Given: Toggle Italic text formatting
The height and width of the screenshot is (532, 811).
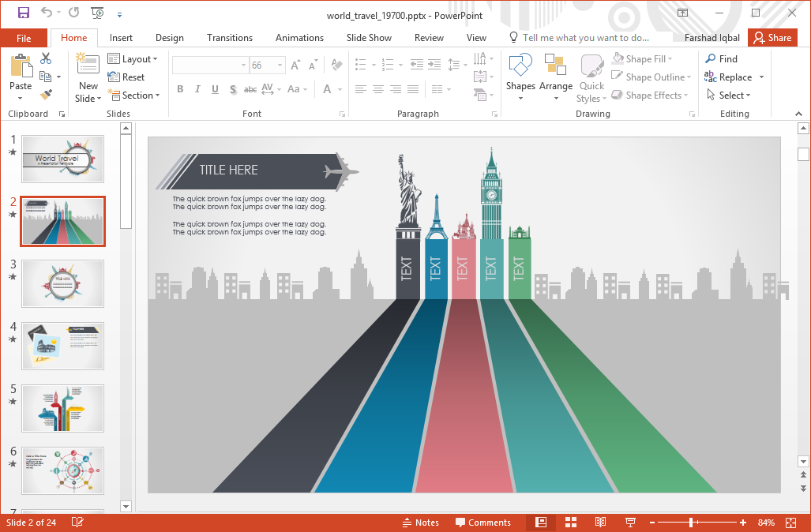Looking at the screenshot, I should point(197,89).
